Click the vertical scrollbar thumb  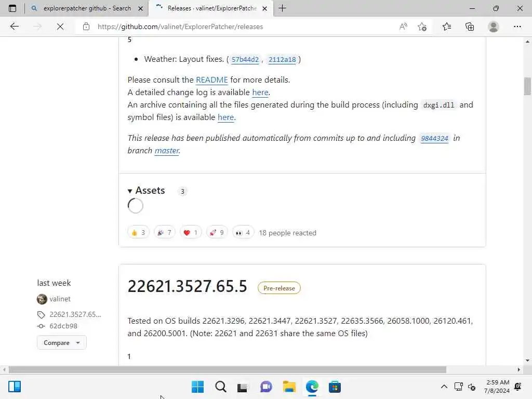527,87
